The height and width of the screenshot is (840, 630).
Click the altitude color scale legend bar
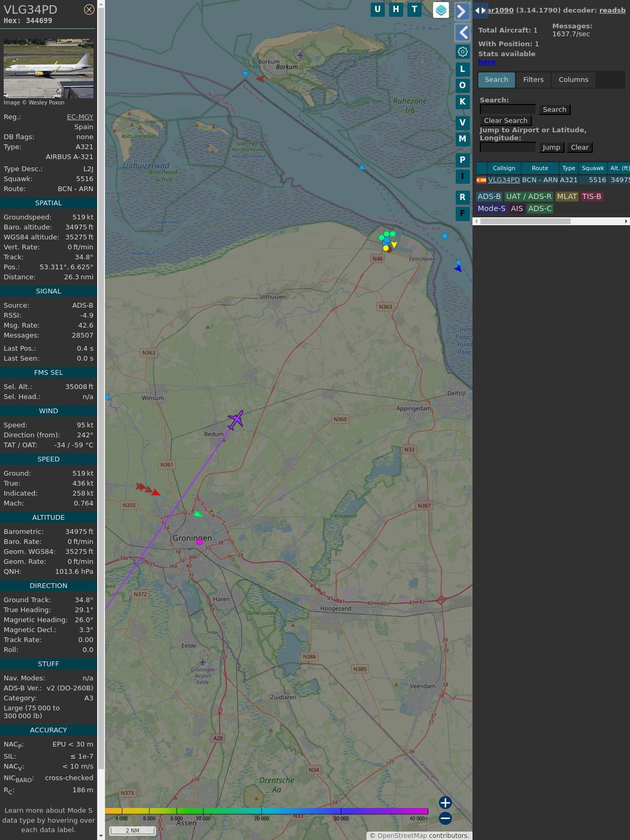coord(267,811)
